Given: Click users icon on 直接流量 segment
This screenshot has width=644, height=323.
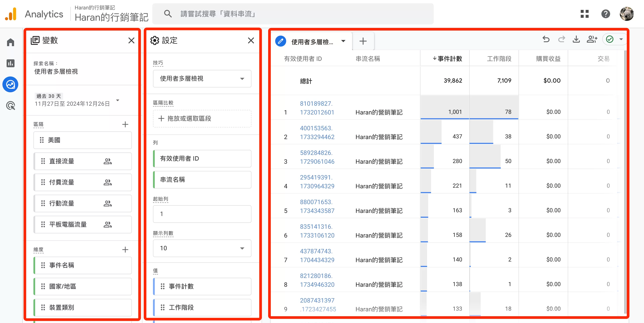Looking at the screenshot, I should tap(107, 161).
